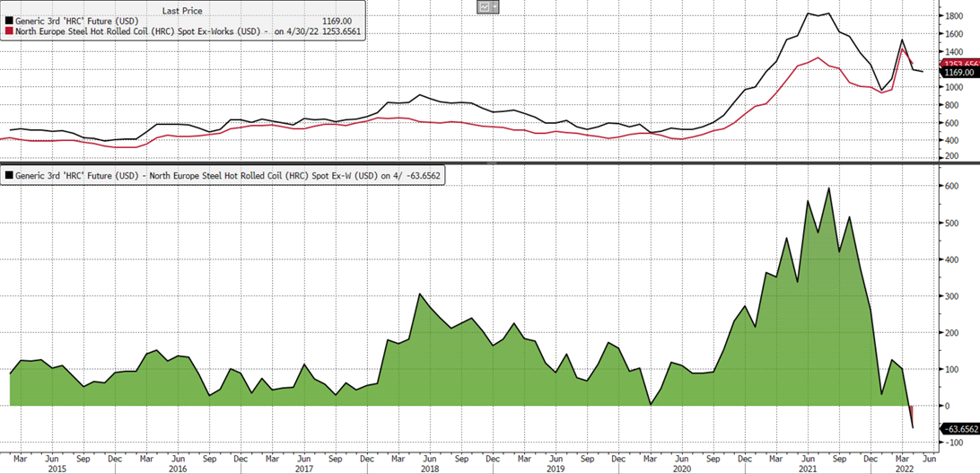The height and width of the screenshot is (474, 980).
Task: Click the chart type icon above upper panel
Action: tap(484, 7)
